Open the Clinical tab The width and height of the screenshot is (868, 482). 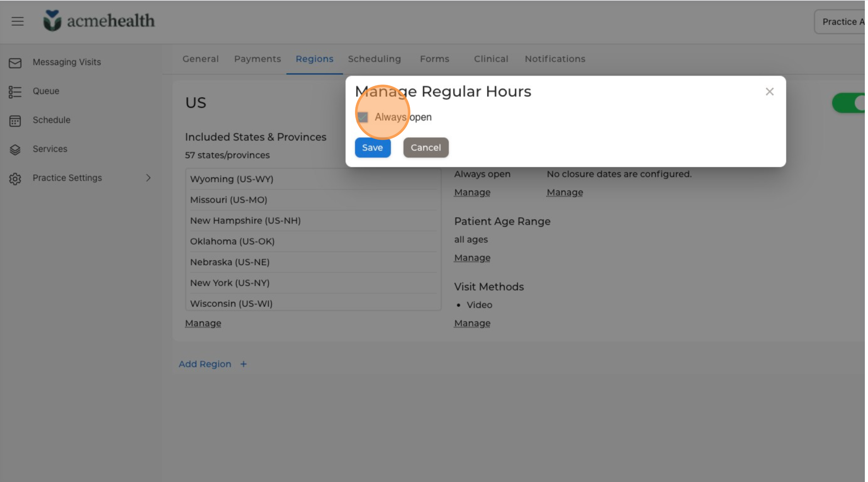[491, 59]
